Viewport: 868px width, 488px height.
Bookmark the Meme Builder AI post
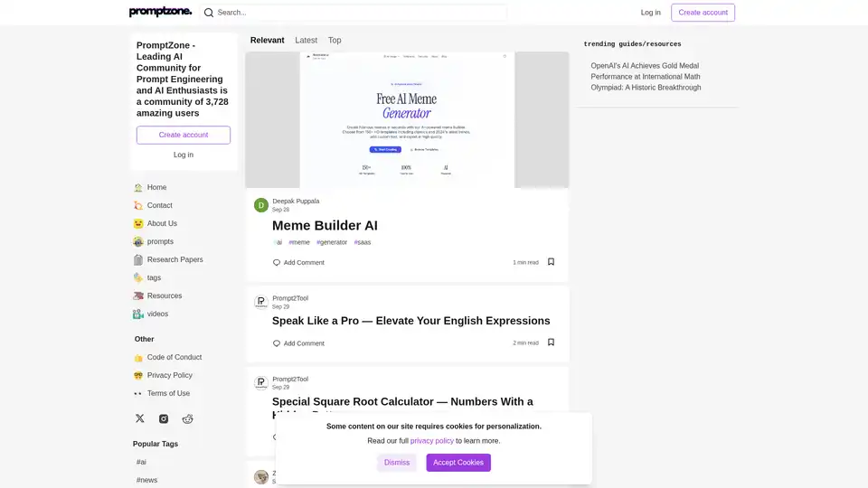pos(551,262)
